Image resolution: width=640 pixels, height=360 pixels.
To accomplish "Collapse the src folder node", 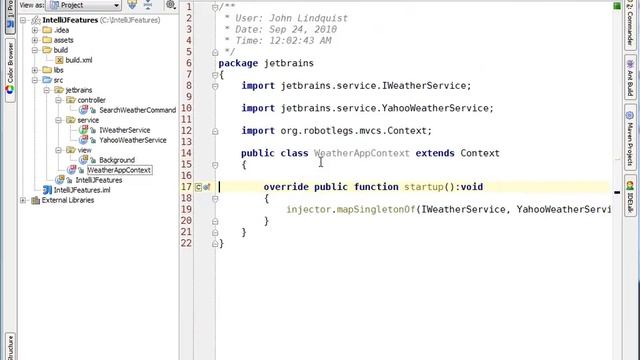I will coord(35,80).
